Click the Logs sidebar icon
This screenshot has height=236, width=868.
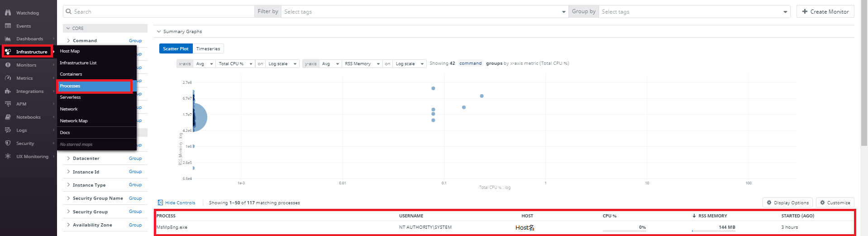click(8, 130)
